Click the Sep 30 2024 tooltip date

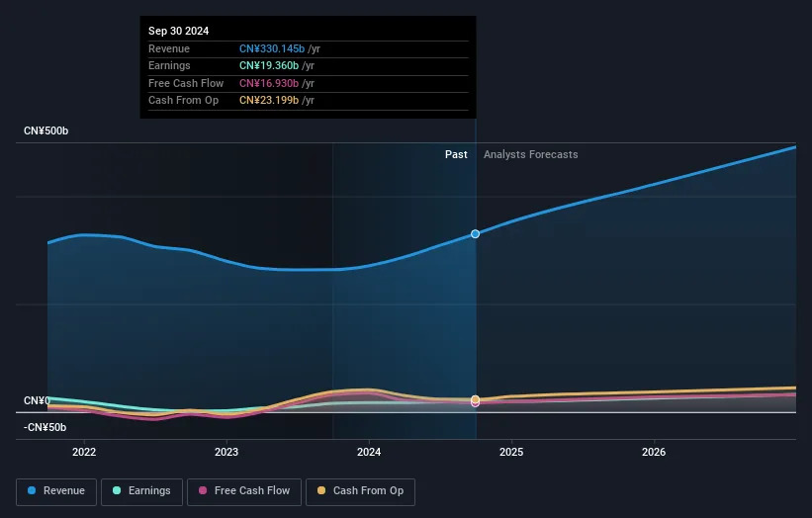tap(179, 31)
